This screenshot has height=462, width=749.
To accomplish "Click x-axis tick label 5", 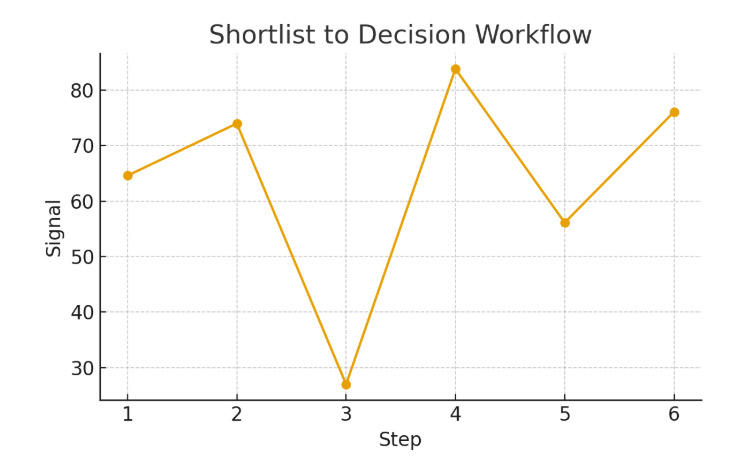I will (x=565, y=415).
